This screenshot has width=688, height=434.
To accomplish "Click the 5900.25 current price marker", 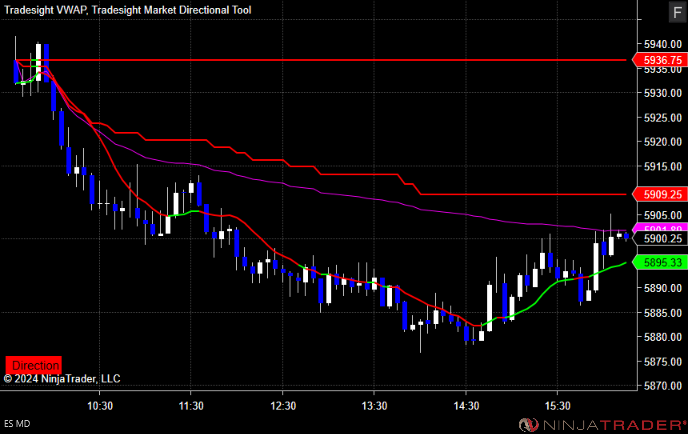I will click(x=659, y=239).
